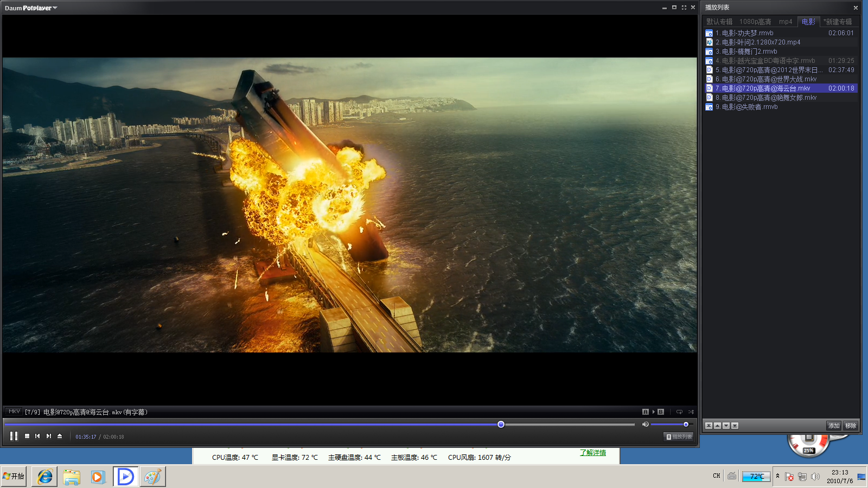Open file explorer folder on taskbar

[72, 477]
